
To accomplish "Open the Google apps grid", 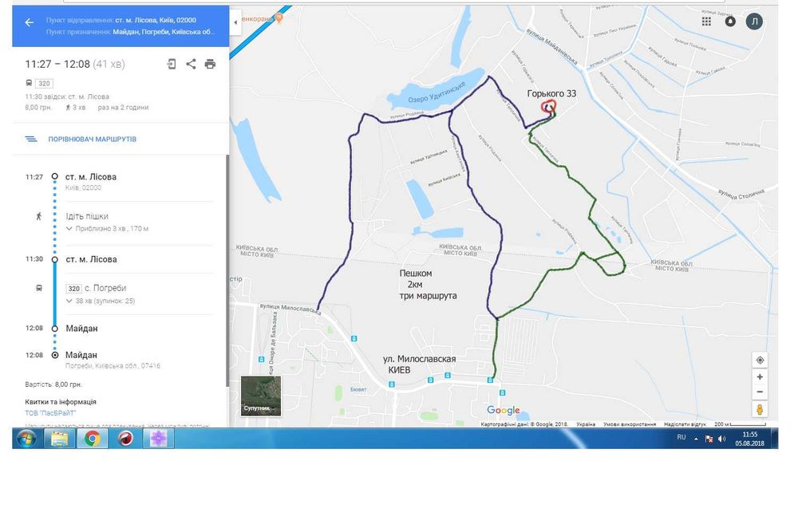I will [706, 22].
